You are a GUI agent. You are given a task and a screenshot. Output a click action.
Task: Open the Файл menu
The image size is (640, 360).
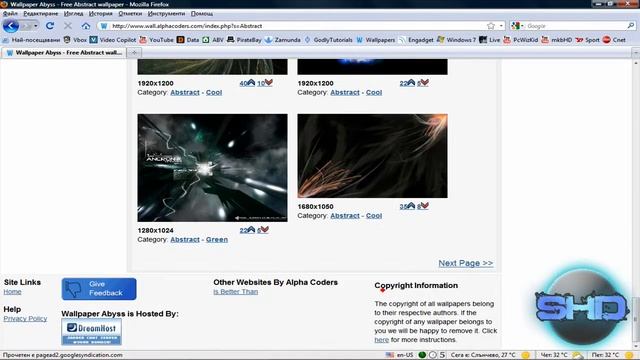pos(10,13)
